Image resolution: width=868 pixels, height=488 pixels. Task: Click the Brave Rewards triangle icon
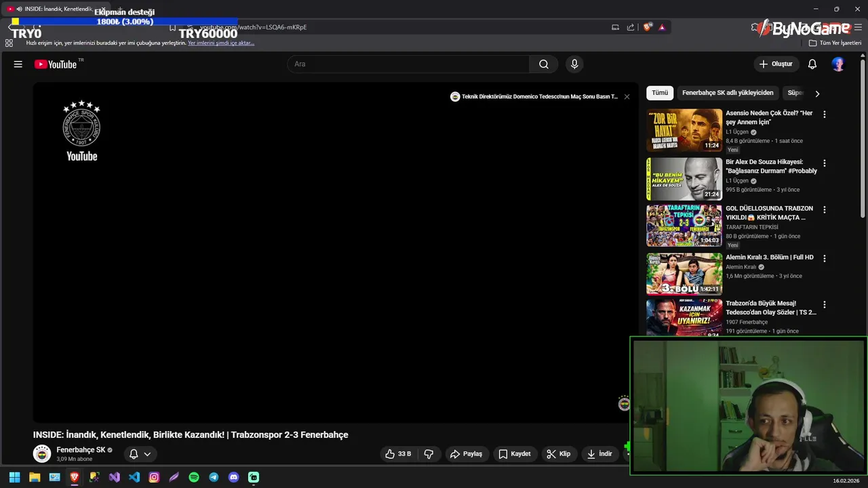tap(662, 27)
